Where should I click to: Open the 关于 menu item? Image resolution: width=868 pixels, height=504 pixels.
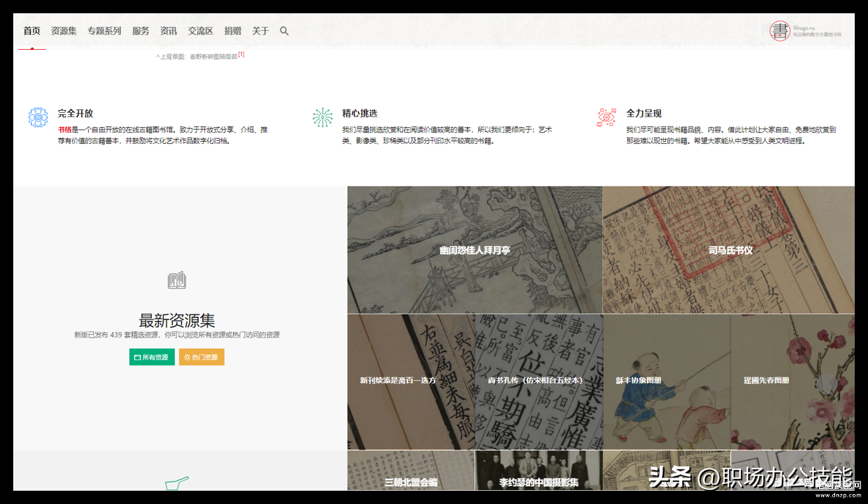[x=260, y=31]
